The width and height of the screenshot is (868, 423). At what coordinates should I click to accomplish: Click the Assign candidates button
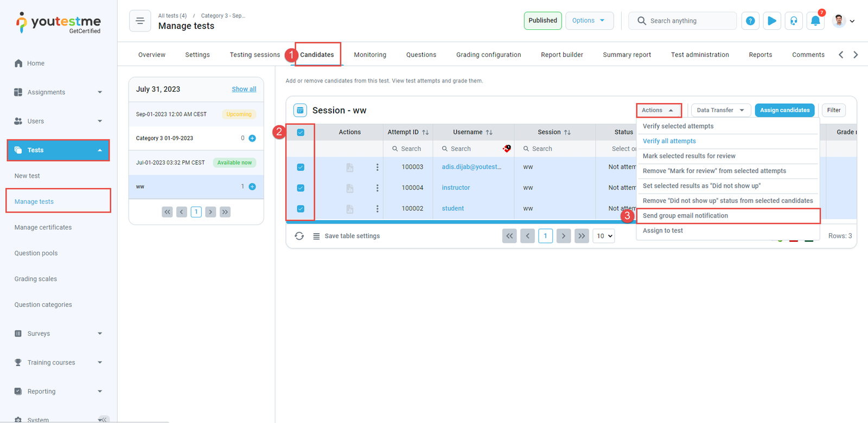click(x=784, y=110)
